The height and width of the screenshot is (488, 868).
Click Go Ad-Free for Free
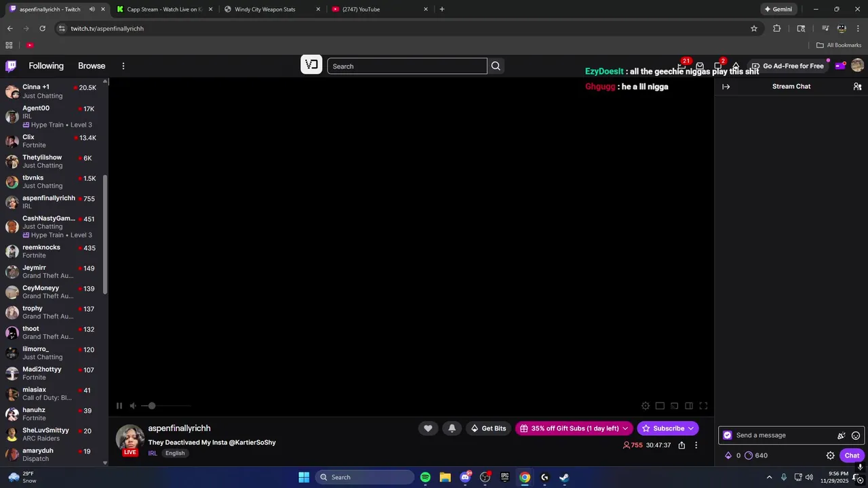pyautogui.click(x=787, y=66)
